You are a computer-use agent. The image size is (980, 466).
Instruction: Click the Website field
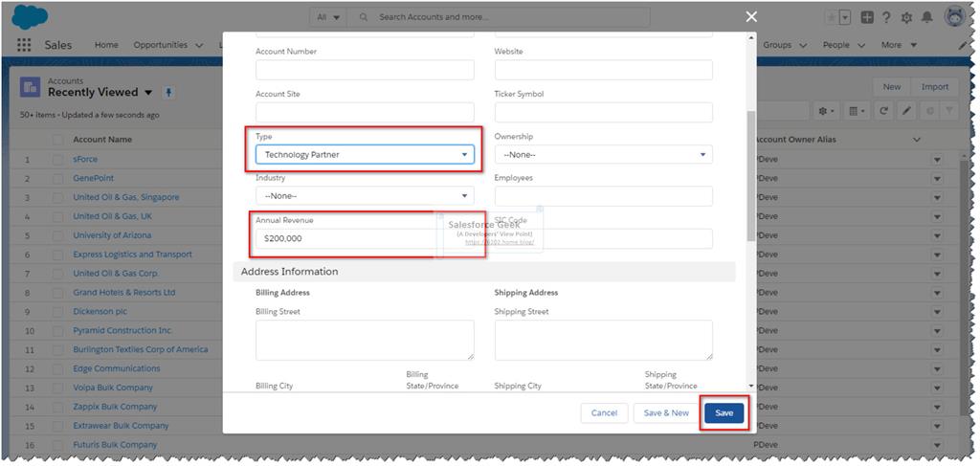coord(604,70)
